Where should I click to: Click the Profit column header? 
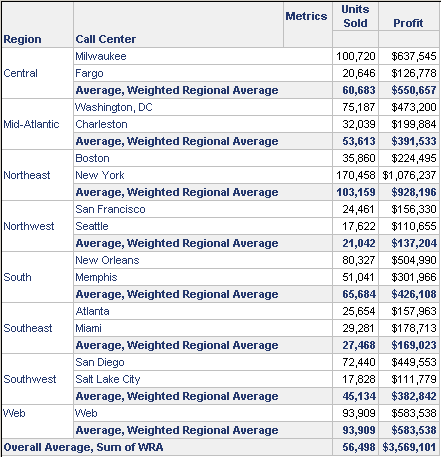tap(408, 23)
